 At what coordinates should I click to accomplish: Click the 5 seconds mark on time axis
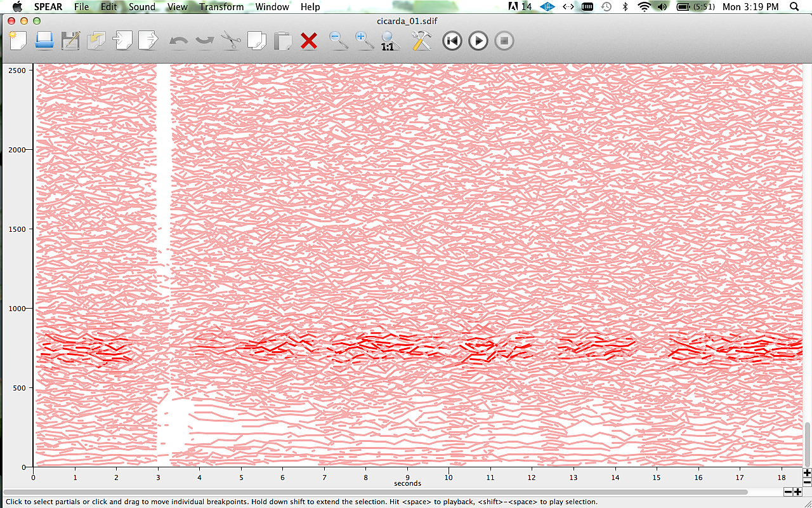tap(241, 478)
